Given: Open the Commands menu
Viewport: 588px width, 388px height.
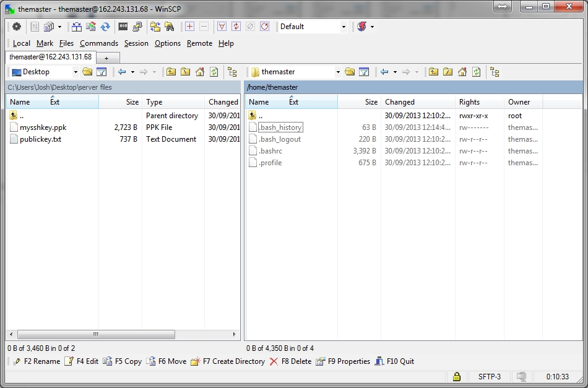Looking at the screenshot, I should (x=98, y=43).
